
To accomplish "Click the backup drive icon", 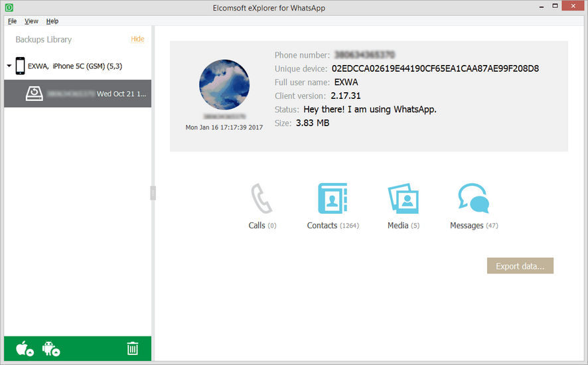I will (x=34, y=94).
